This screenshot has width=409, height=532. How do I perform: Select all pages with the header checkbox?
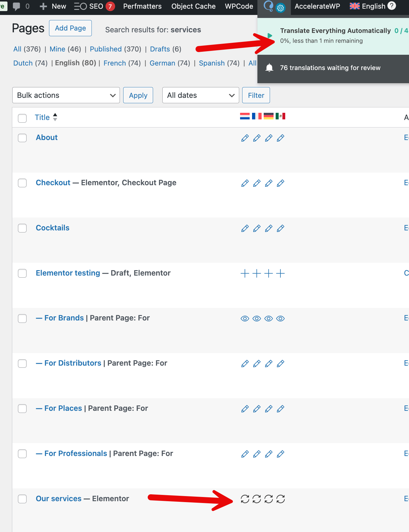(22, 118)
